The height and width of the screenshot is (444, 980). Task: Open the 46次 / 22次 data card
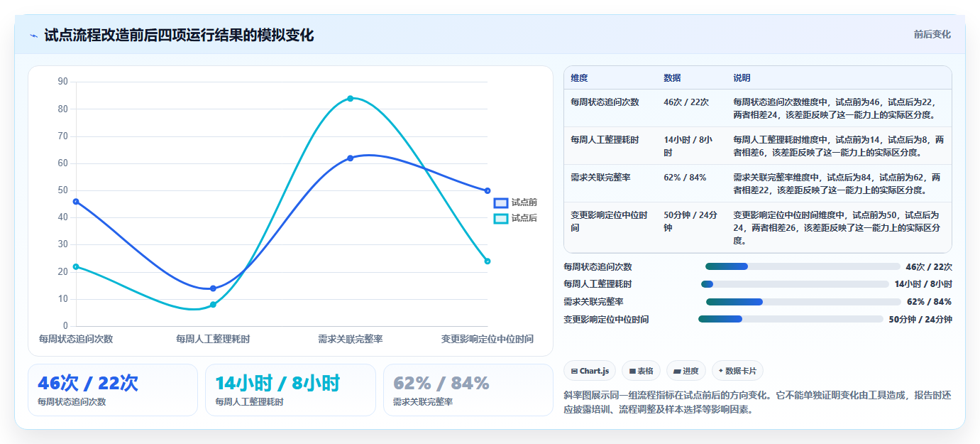tap(113, 390)
